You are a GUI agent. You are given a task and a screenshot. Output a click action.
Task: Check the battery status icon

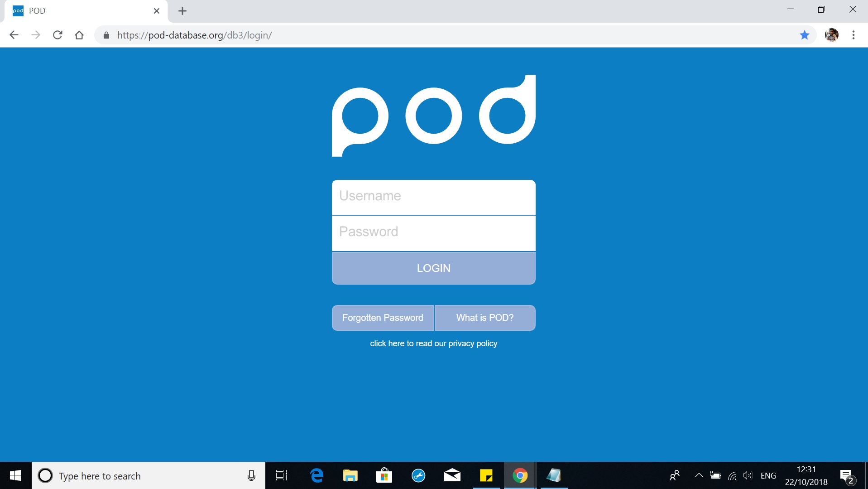tap(715, 475)
